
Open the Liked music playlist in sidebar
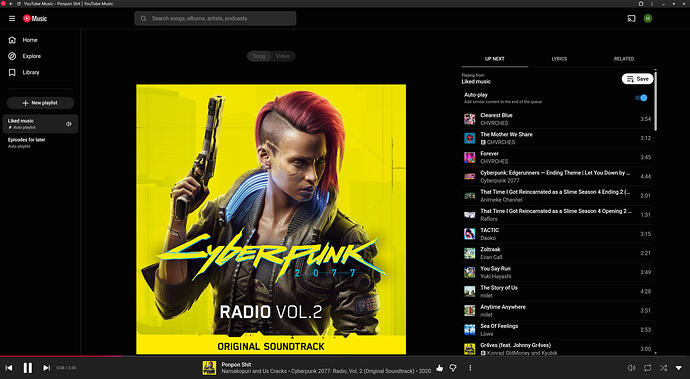[x=40, y=124]
